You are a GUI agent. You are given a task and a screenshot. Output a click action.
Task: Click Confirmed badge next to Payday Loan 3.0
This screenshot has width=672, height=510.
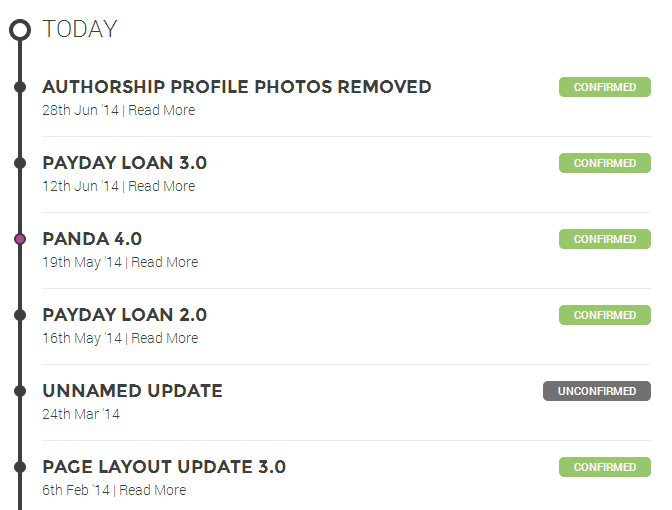click(x=605, y=163)
